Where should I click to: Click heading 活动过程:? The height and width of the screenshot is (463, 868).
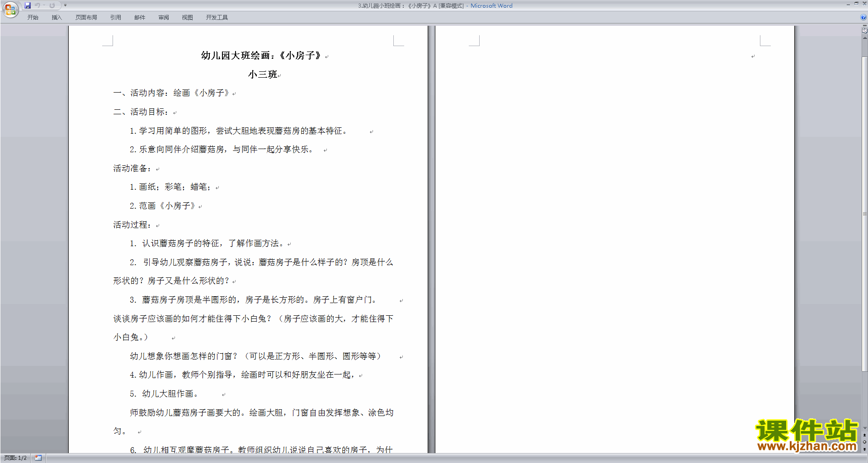[132, 225]
